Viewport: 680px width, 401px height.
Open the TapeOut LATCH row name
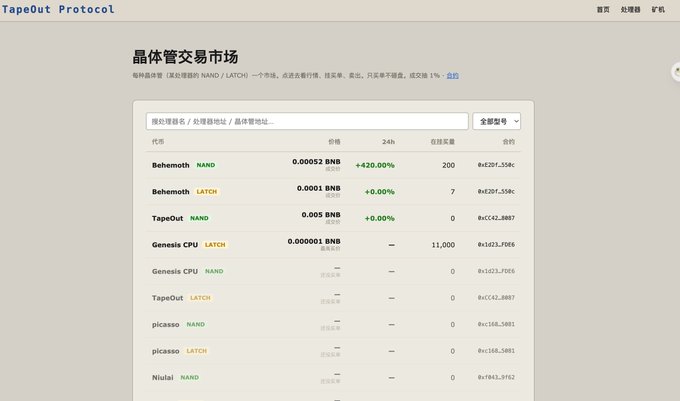(x=167, y=298)
